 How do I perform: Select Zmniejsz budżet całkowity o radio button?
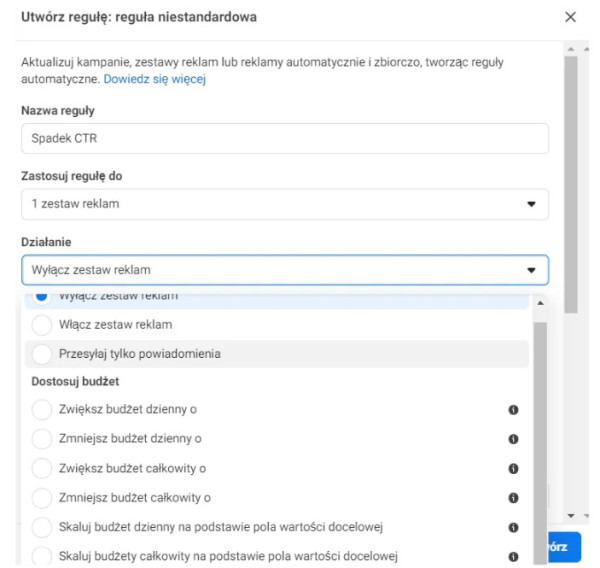point(42,497)
